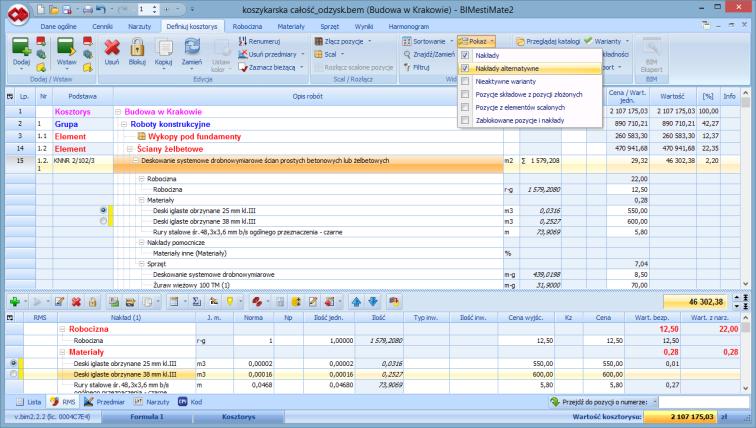
Task: Select the Rury stalowe row in upper tree
Action: click(309, 232)
